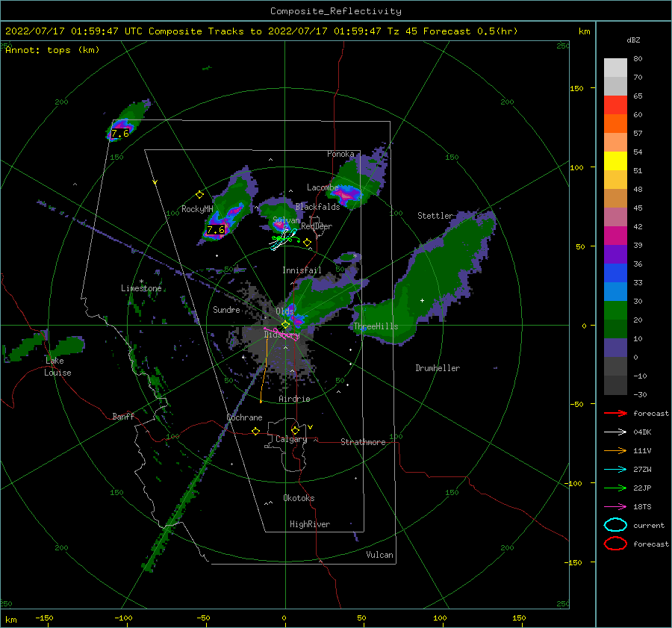Click white asterisk marker above Limestone

(141, 282)
